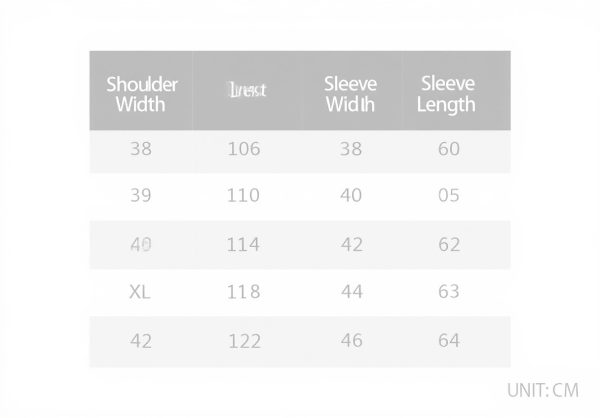Select the 38 cell under Shoulder Width
The image size is (600, 418).
[x=141, y=149]
